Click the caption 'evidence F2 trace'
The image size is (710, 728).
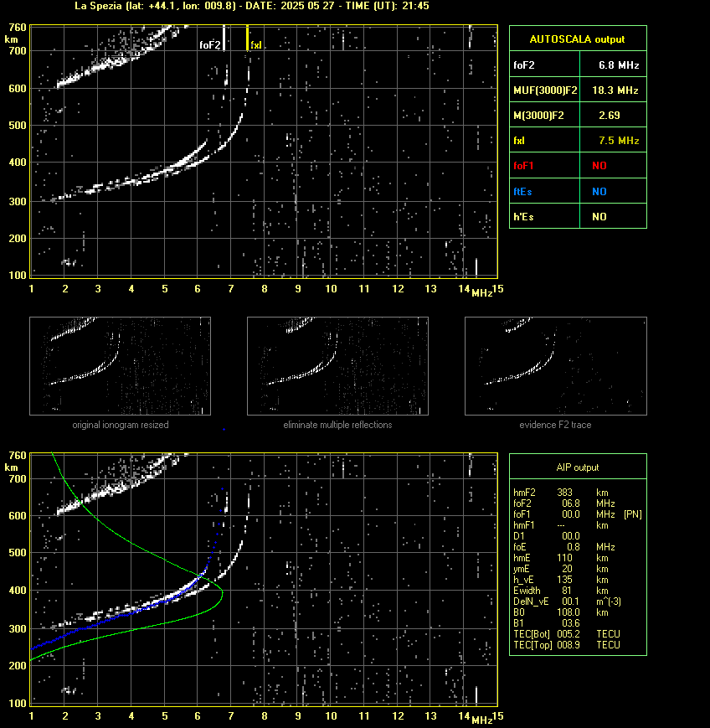tap(555, 425)
